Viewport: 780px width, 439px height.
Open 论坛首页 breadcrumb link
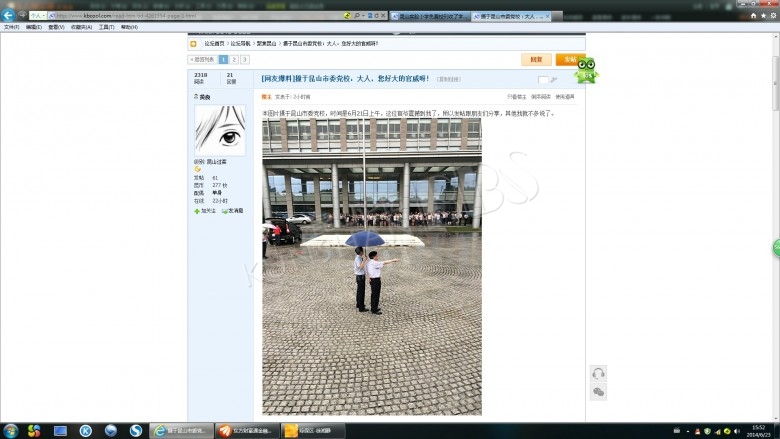(x=214, y=44)
